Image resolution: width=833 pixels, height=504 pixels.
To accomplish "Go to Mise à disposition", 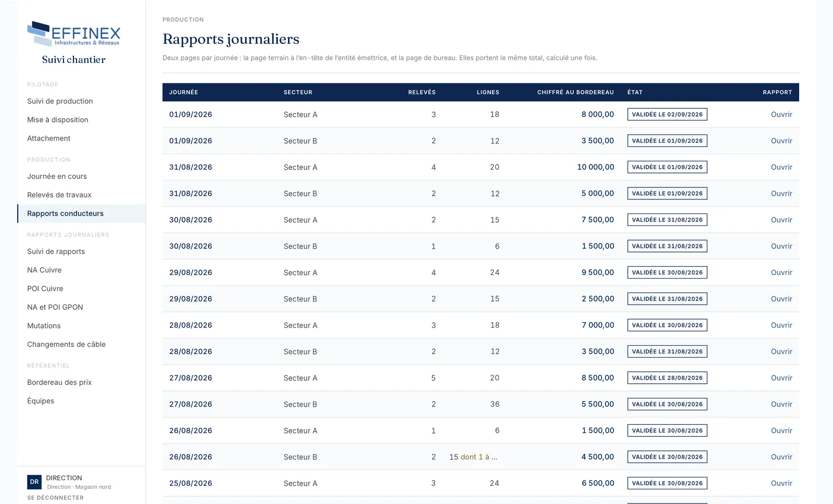I will click(58, 120).
